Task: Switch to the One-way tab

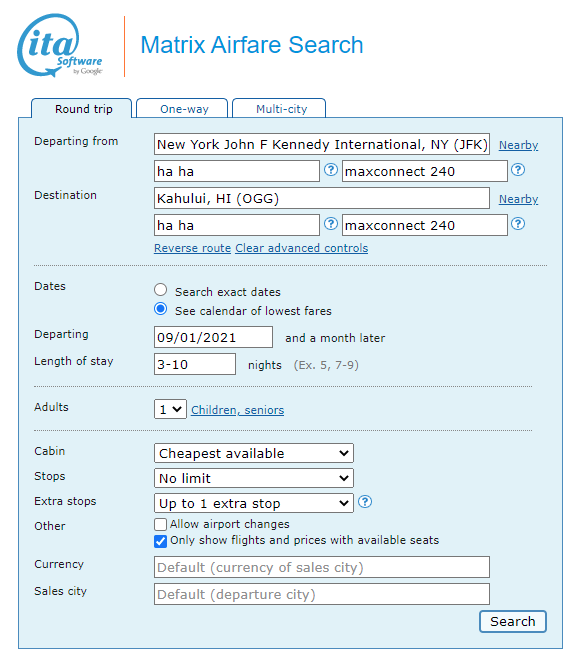Action: [182, 109]
